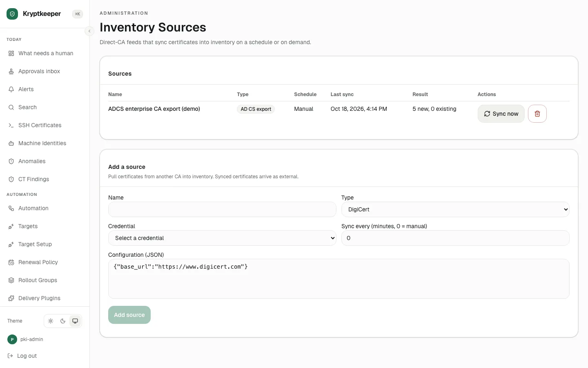Click the Schedule column header
The image size is (588, 368).
[305, 94]
